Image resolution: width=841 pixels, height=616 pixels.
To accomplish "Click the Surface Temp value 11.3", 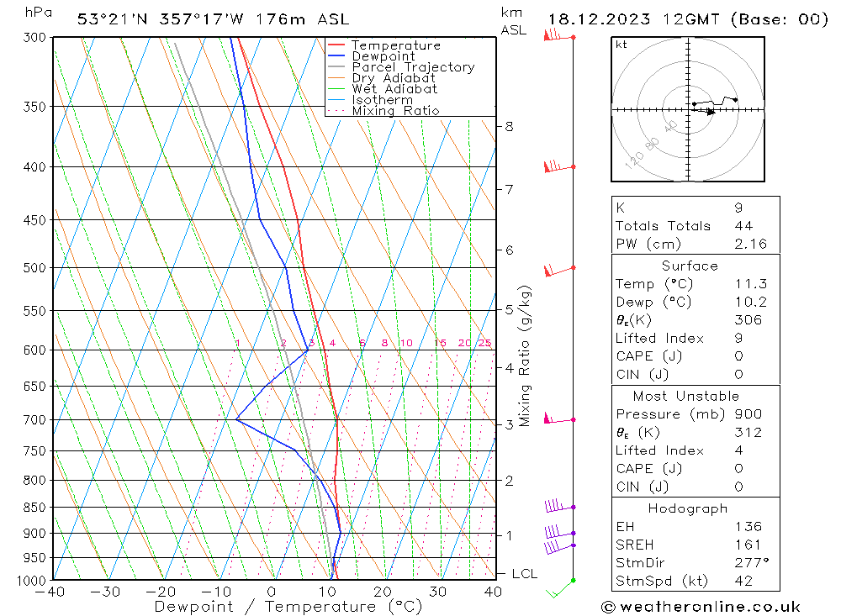I will tap(750, 283).
